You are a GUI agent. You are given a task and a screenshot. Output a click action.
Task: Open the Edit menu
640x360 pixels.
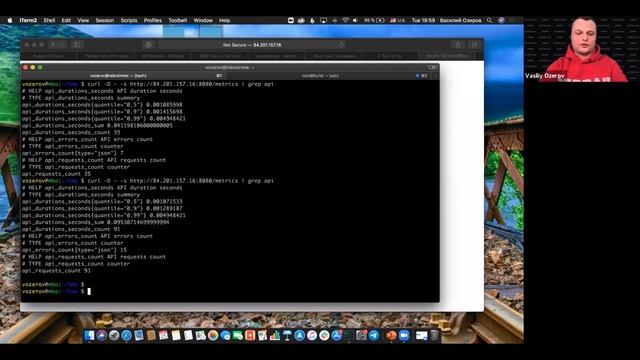(x=66, y=20)
